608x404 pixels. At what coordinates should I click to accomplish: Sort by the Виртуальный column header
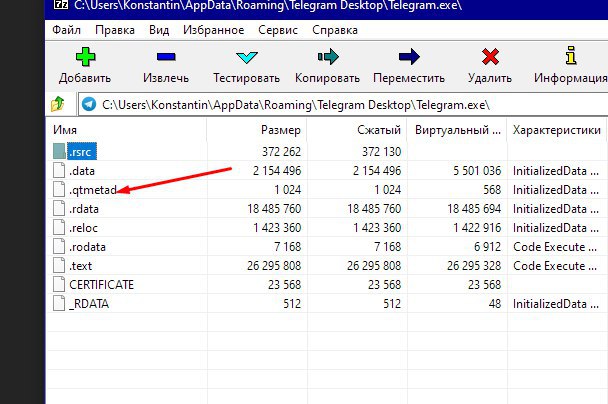pyautogui.click(x=457, y=130)
